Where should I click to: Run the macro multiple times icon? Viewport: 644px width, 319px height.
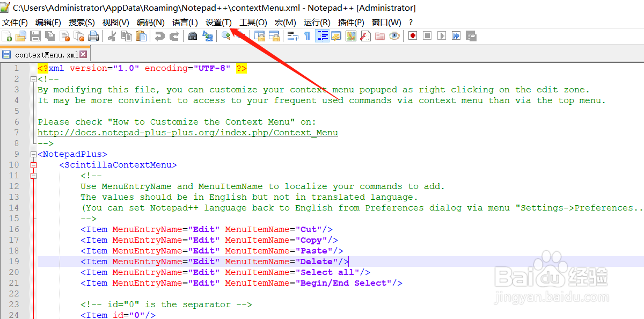click(456, 36)
